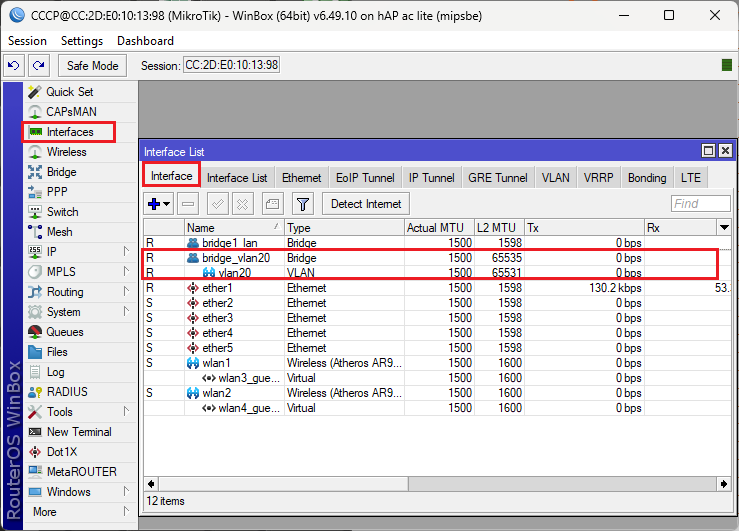Screen dimensions: 739x531
Task: Open Queues sidebar entry
Action: (x=65, y=332)
